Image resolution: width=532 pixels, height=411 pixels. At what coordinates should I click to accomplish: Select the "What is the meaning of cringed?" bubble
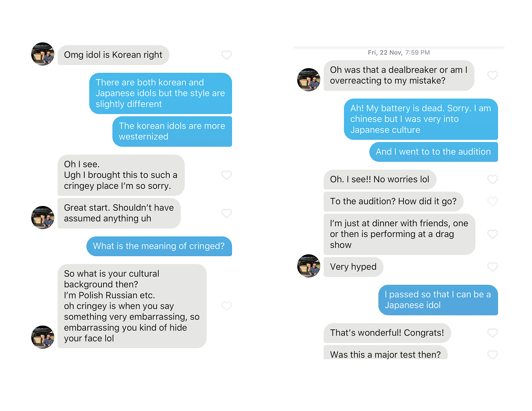(159, 246)
